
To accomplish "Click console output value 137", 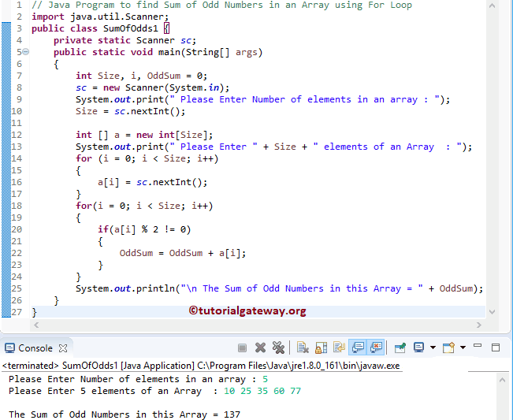I will 232,414.
